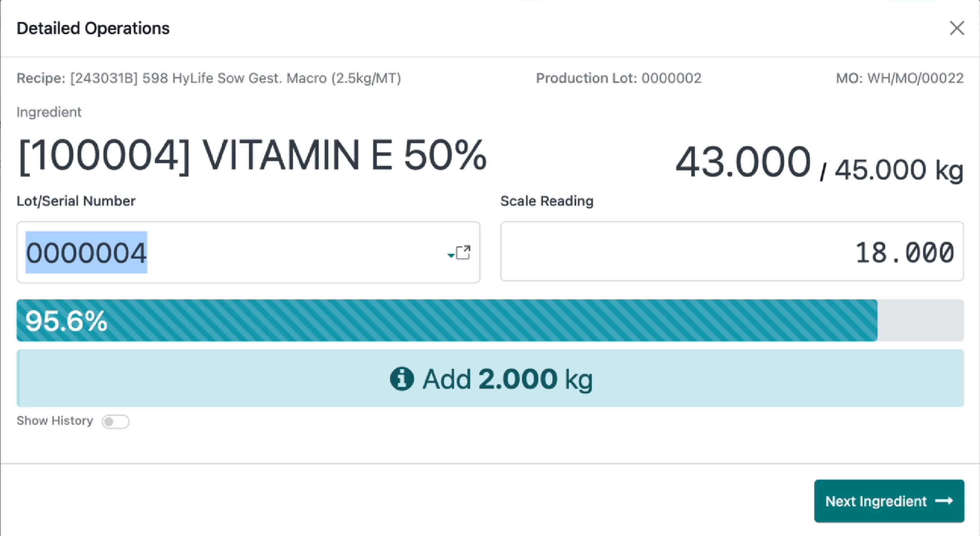Viewport: 980px width, 536px height.
Task: Click the MO: WH/MO/00022 reference
Action: point(900,78)
